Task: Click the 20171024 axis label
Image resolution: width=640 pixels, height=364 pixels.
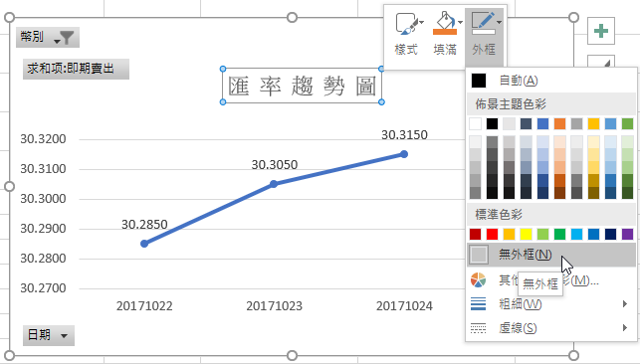Action: [404, 305]
